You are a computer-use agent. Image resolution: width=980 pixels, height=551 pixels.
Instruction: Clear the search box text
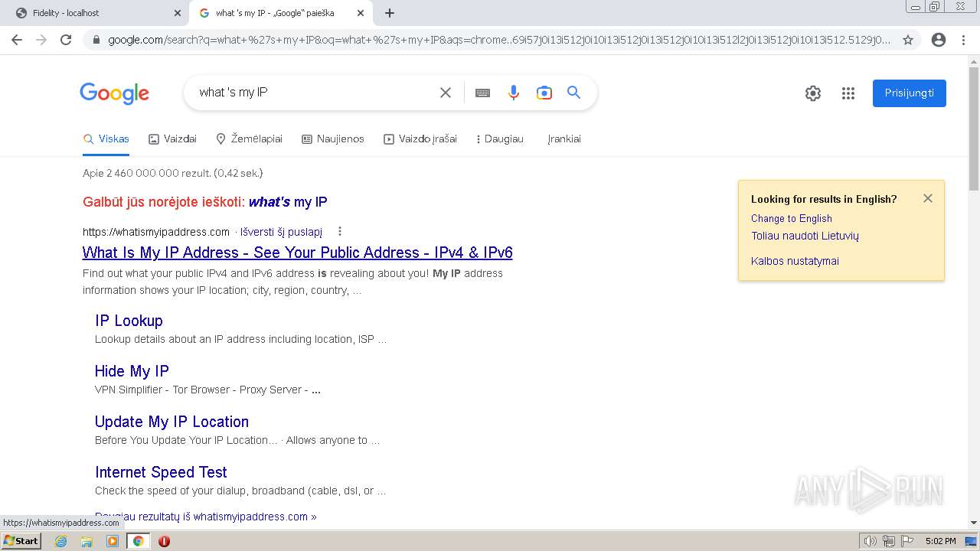tap(445, 93)
